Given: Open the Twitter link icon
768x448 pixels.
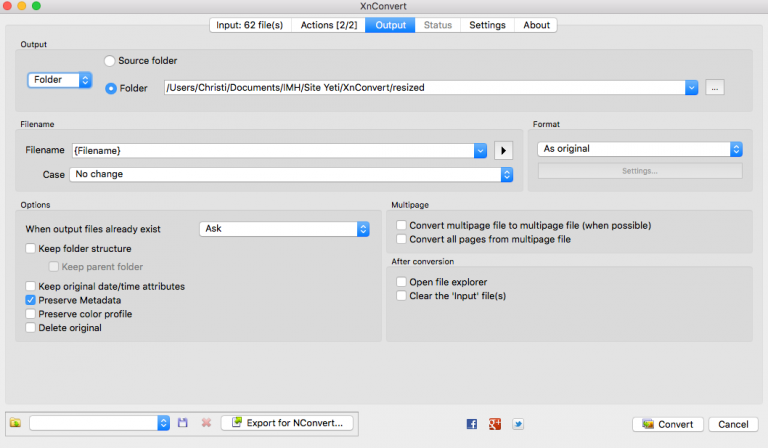Looking at the screenshot, I should (x=518, y=424).
